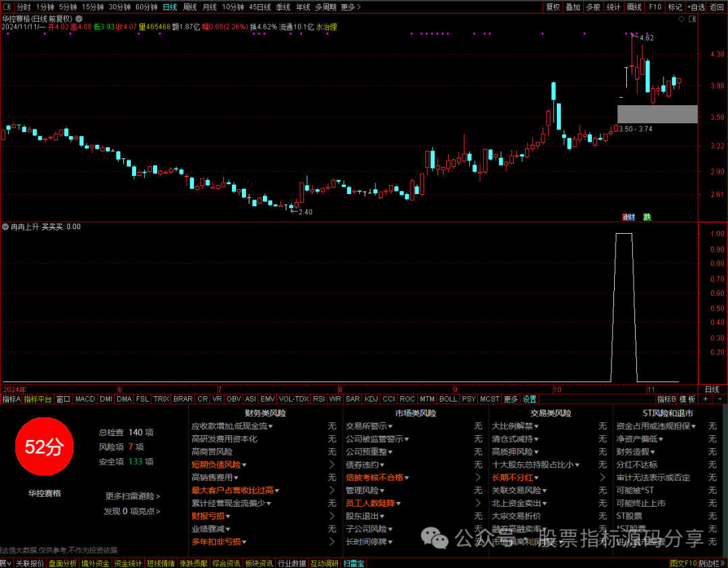Expand 公司被监管警示 dropdown
Viewport: 728px width, 568px height.
(406, 439)
